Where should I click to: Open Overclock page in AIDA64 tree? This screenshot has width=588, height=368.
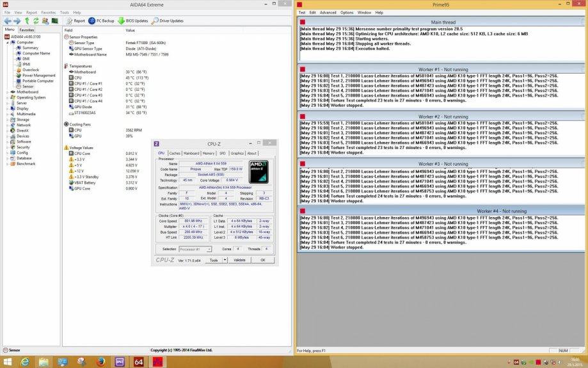tap(30, 70)
